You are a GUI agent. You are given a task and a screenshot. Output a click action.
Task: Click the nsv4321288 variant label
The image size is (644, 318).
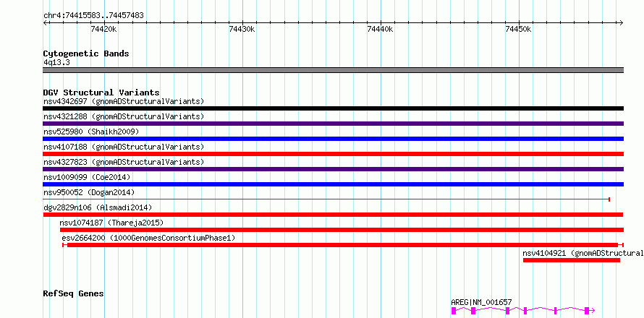(x=124, y=116)
